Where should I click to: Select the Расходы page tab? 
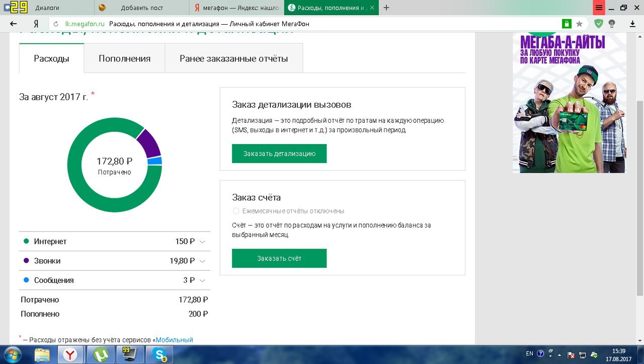pos(51,58)
